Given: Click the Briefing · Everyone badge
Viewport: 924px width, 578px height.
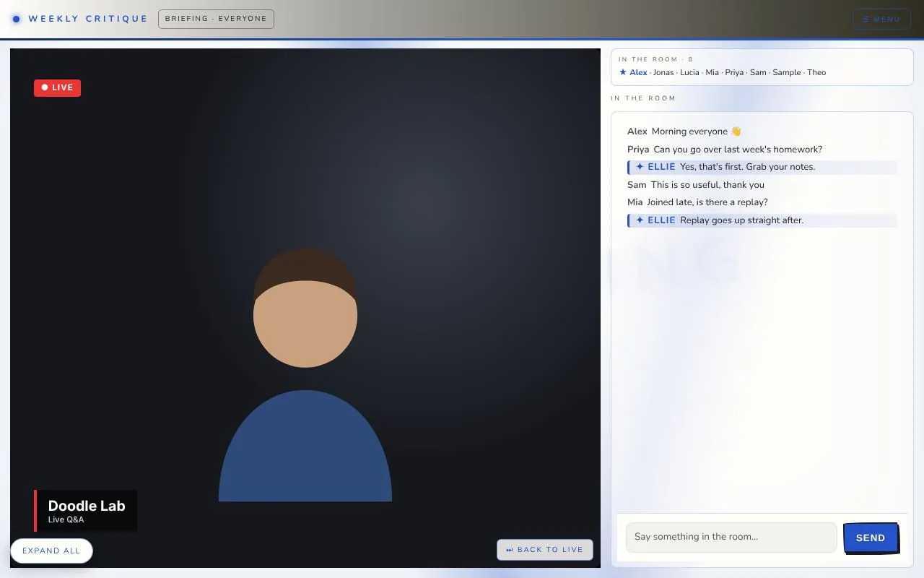Looking at the screenshot, I should (216, 19).
